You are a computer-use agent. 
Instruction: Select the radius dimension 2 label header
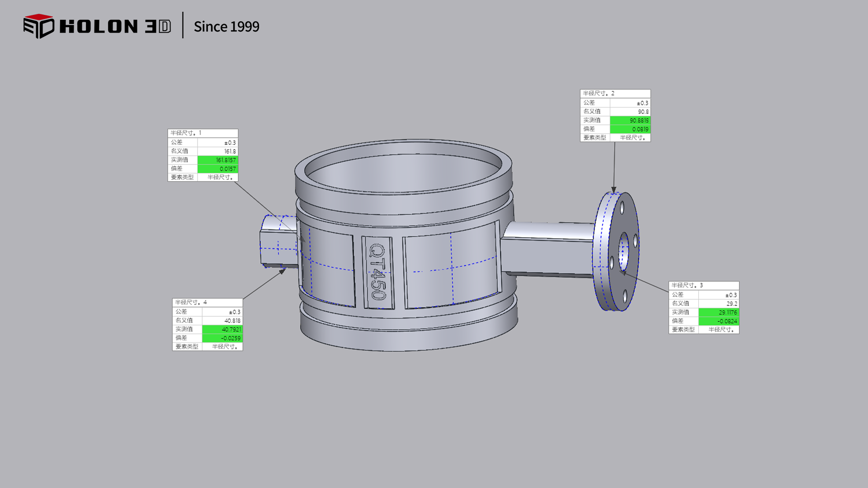(x=615, y=94)
